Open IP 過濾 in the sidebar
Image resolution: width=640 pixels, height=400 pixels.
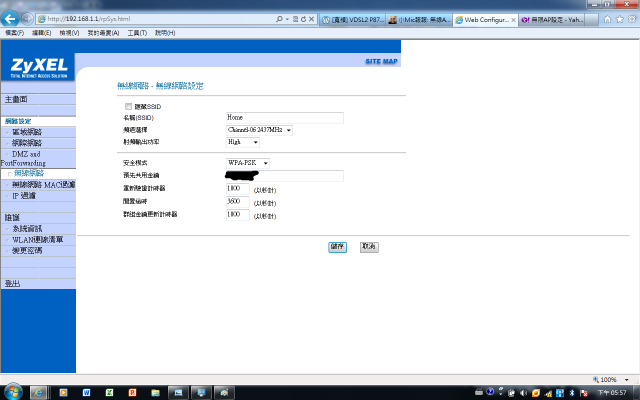[24, 196]
